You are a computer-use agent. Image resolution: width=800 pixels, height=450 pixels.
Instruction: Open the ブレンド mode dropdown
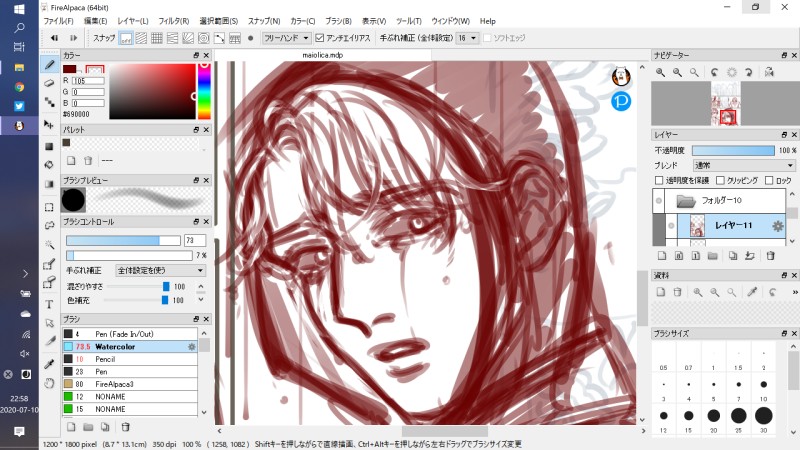pyautogui.click(x=743, y=165)
